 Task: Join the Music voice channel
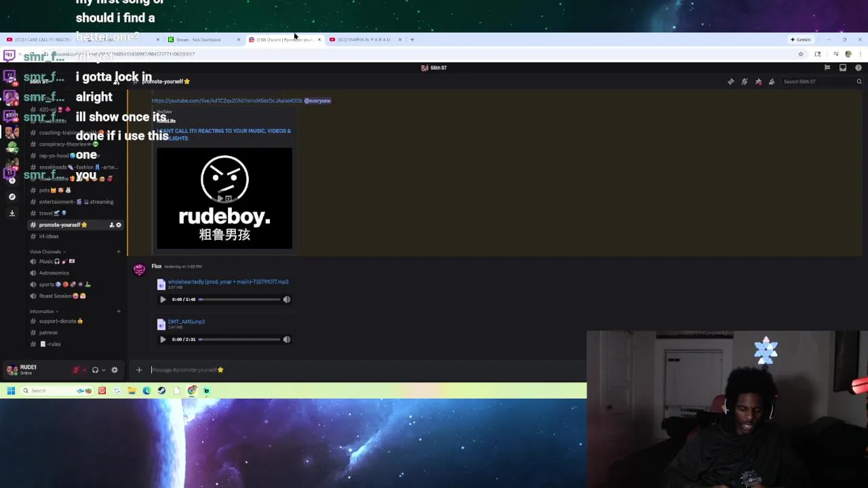coord(75,262)
